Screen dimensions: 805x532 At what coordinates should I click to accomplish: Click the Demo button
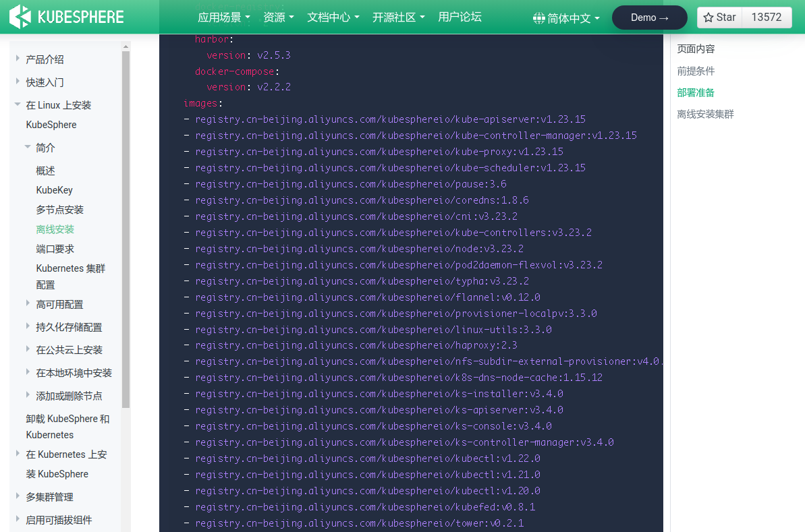click(x=649, y=18)
